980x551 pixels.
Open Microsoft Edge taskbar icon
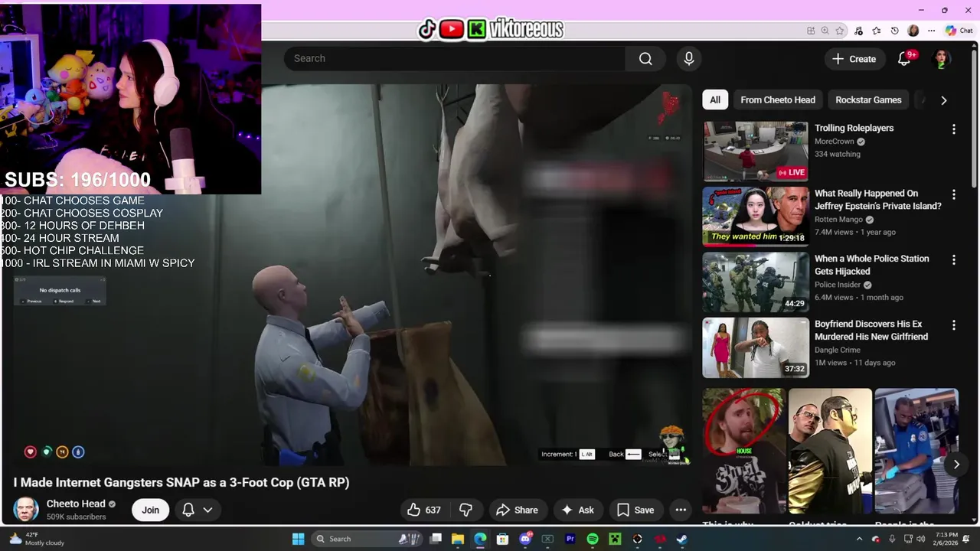[480, 539]
